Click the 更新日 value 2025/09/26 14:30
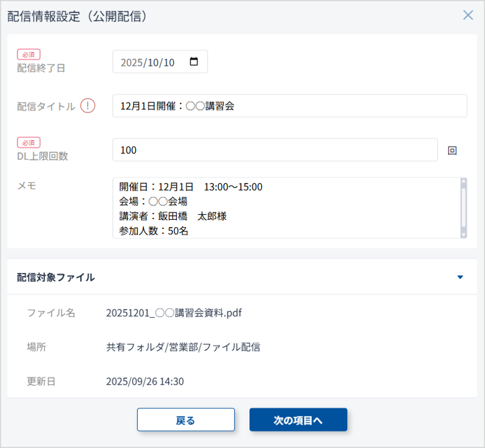This screenshot has height=448, width=485. click(145, 381)
